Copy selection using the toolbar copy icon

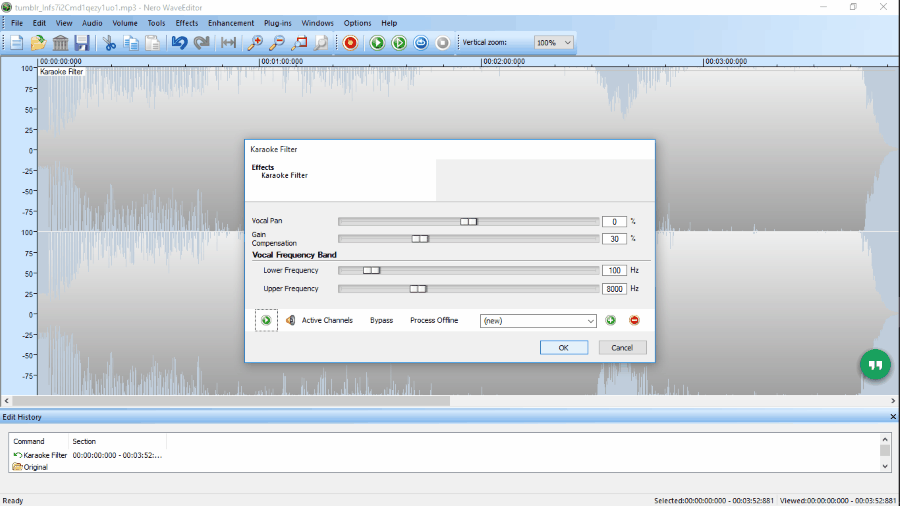point(131,43)
